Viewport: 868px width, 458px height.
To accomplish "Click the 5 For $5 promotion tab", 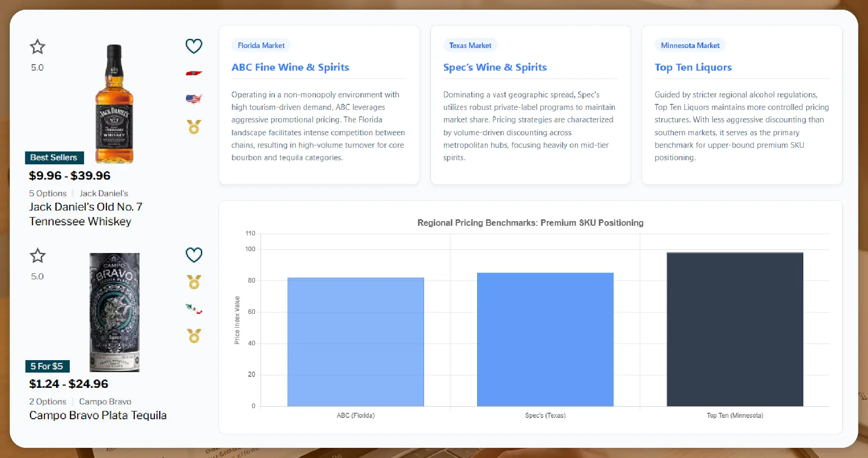I will pos(47,366).
